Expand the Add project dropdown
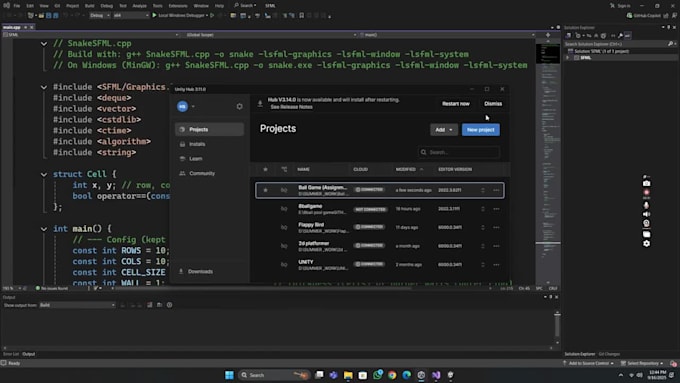 (x=444, y=130)
